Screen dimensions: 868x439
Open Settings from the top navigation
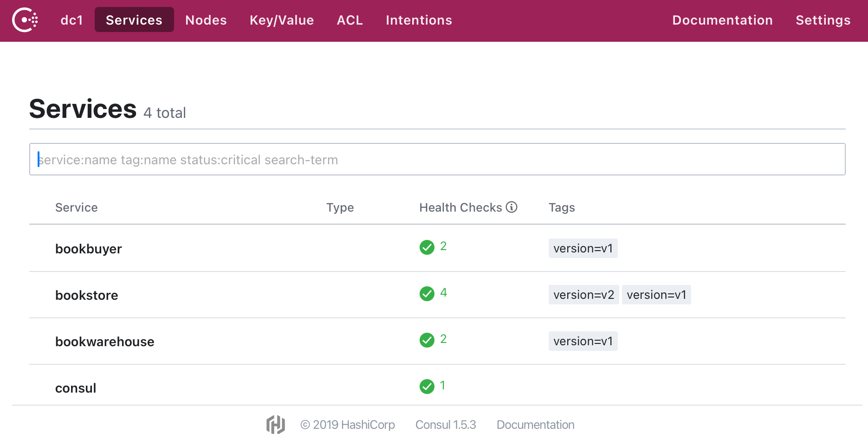point(823,20)
